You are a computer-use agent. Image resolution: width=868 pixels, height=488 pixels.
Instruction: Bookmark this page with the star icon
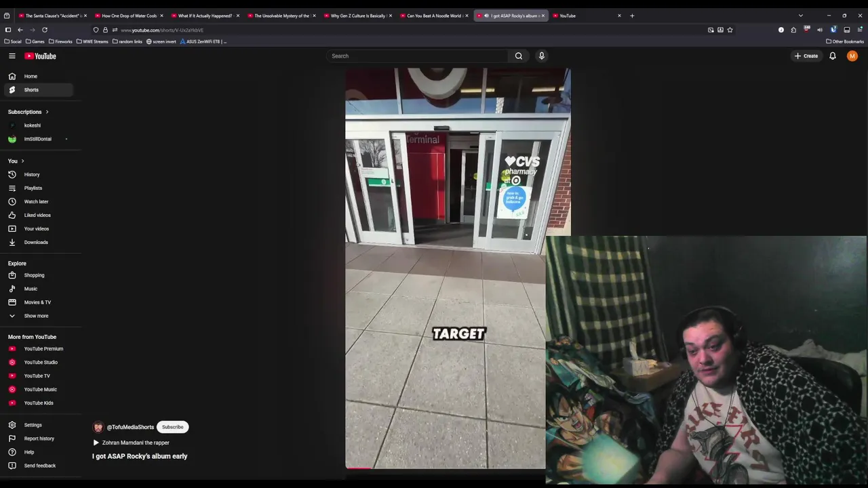(730, 30)
